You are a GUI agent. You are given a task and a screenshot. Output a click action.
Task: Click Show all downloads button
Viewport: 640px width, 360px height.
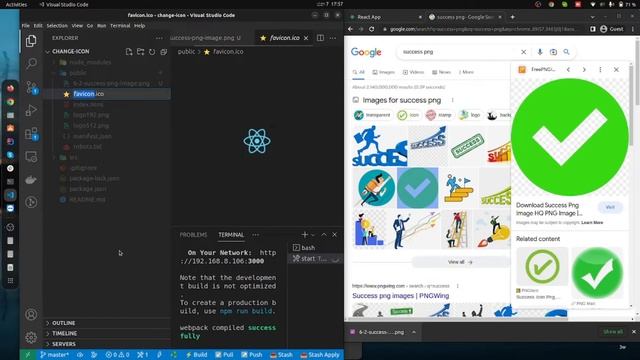[x=613, y=332]
